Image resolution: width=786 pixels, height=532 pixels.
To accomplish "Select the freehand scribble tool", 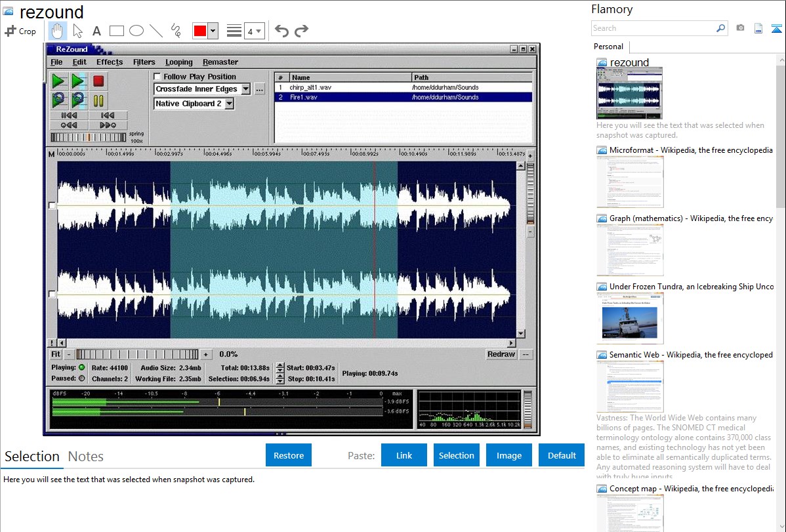I will click(x=176, y=31).
